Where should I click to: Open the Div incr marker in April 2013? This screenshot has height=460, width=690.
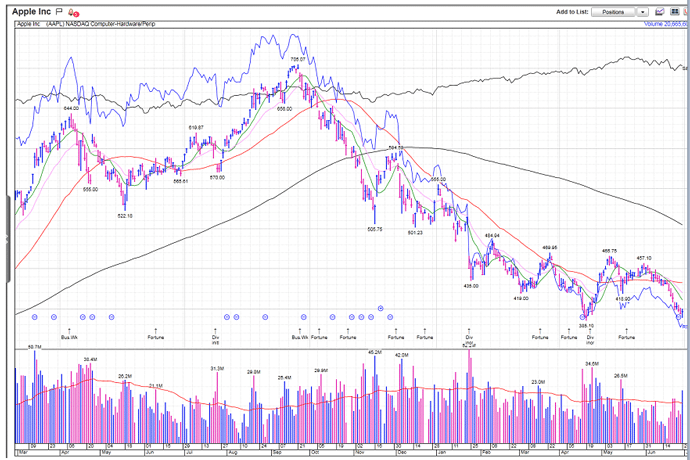tap(590, 336)
